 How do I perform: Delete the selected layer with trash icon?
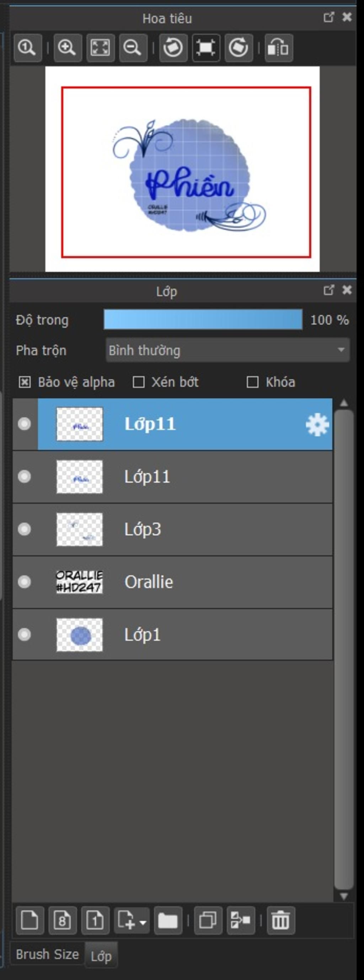(x=281, y=920)
